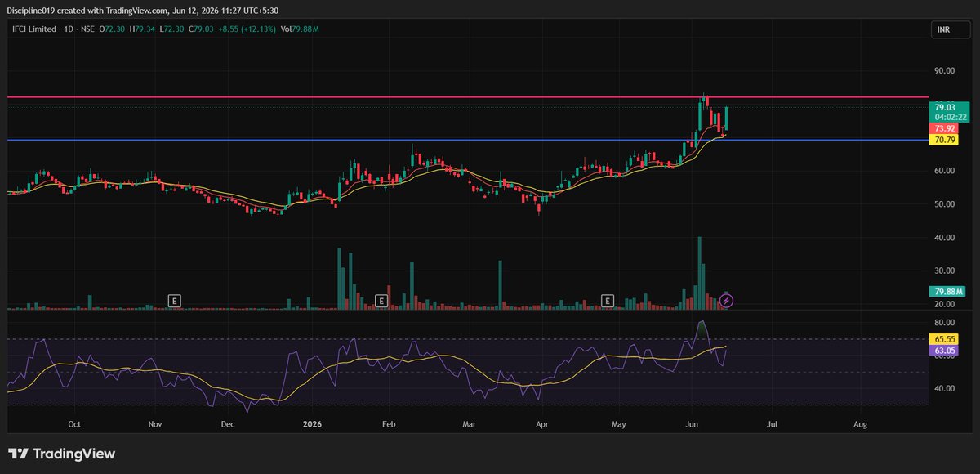The width and height of the screenshot is (980, 474).
Task: Select the yellow 70.79 moving average label
Action: (x=945, y=141)
